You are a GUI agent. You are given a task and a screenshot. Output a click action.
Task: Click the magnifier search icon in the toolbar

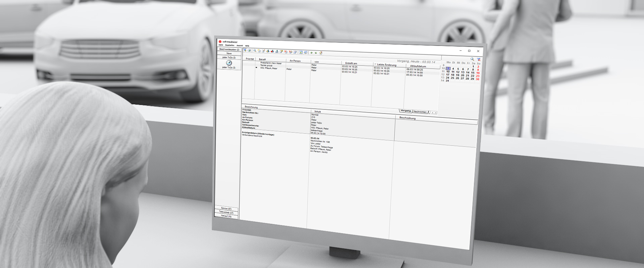pos(255,51)
